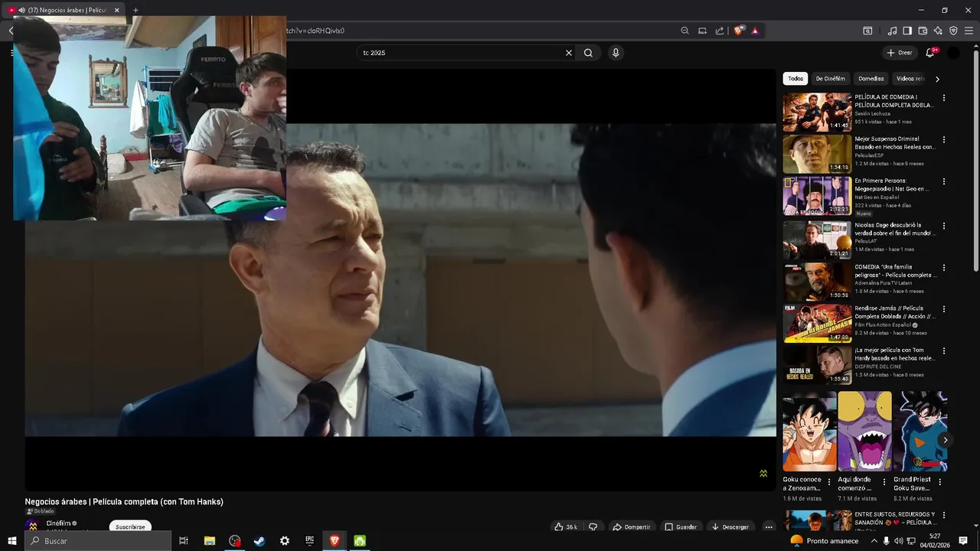
Task: Open the Leo AI sparkle icon
Action: [938, 31]
